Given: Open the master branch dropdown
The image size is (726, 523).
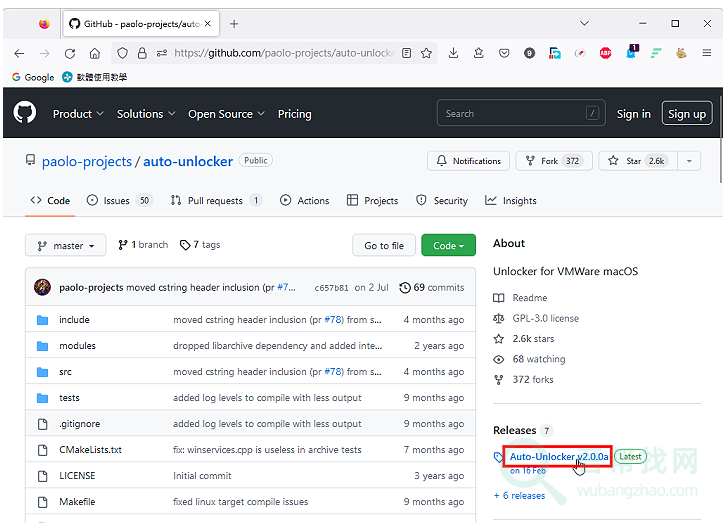Looking at the screenshot, I should pyautogui.click(x=65, y=245).
